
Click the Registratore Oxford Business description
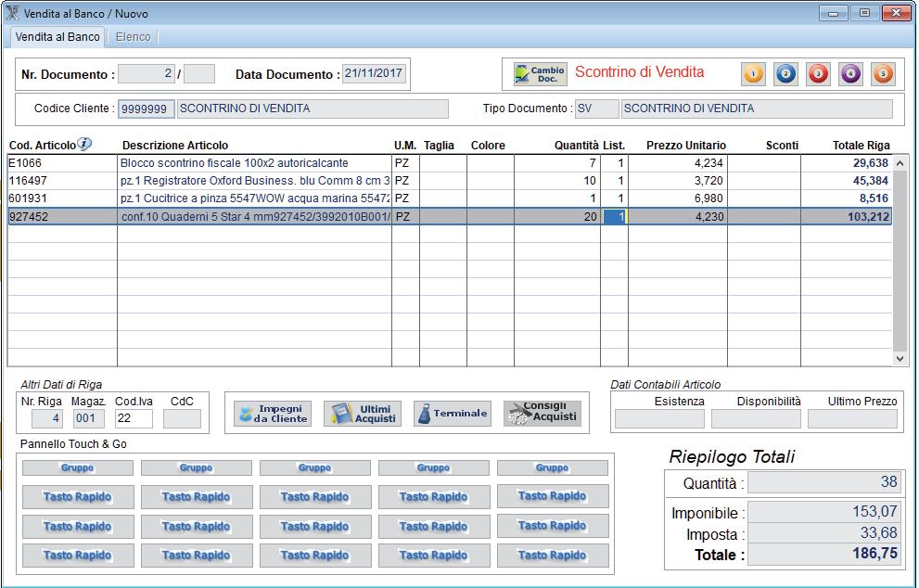click(x=255, y=181)
